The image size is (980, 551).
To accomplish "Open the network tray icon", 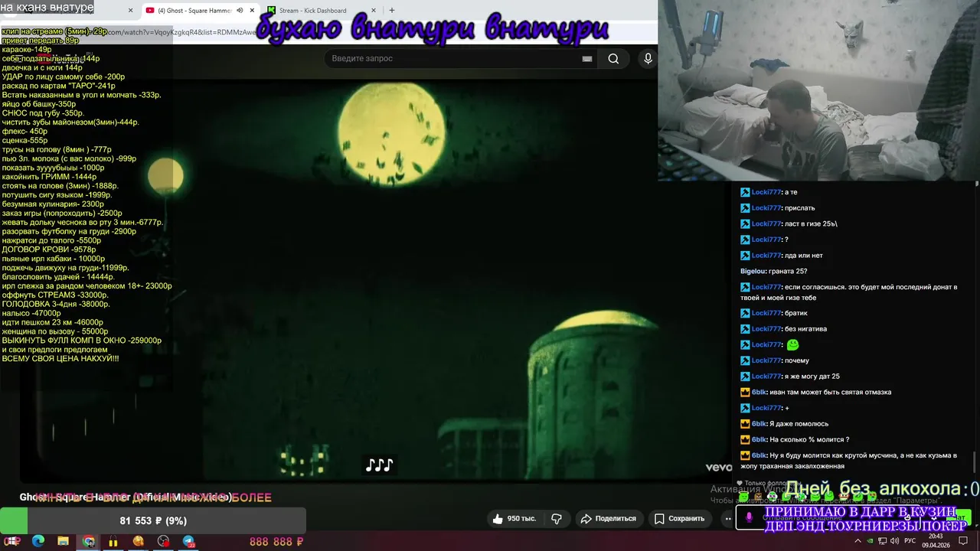I will (883, 541).
